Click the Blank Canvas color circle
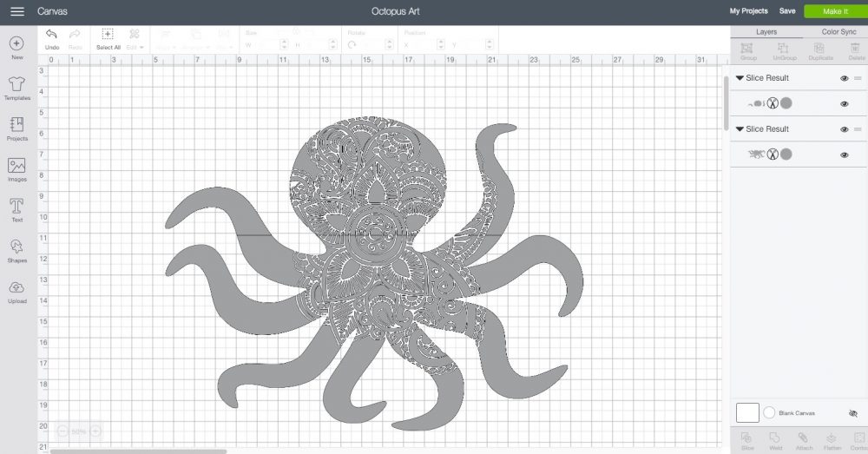 (769, 412)
